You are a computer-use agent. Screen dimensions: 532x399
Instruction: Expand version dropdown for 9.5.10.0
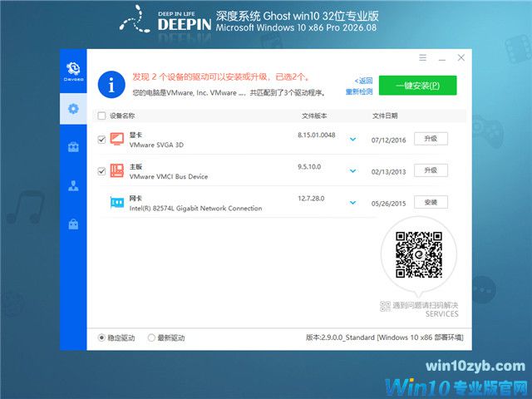point(352,171)
